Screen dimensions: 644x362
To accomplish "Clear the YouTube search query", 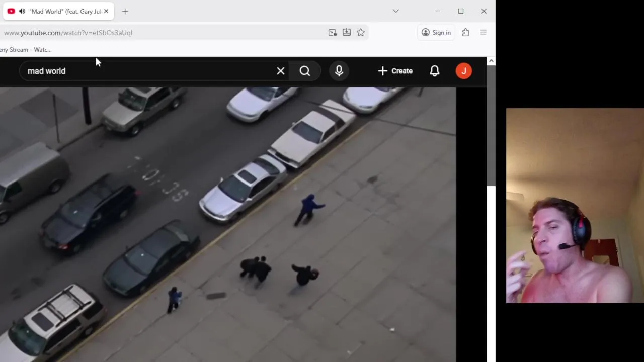I will pos(281,71).
